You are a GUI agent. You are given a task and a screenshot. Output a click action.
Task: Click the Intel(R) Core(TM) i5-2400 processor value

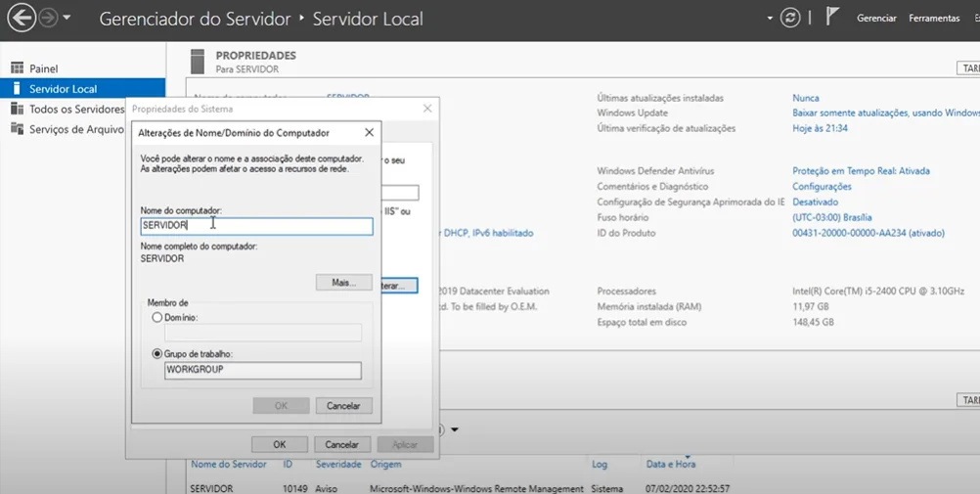tap(878, 292)
